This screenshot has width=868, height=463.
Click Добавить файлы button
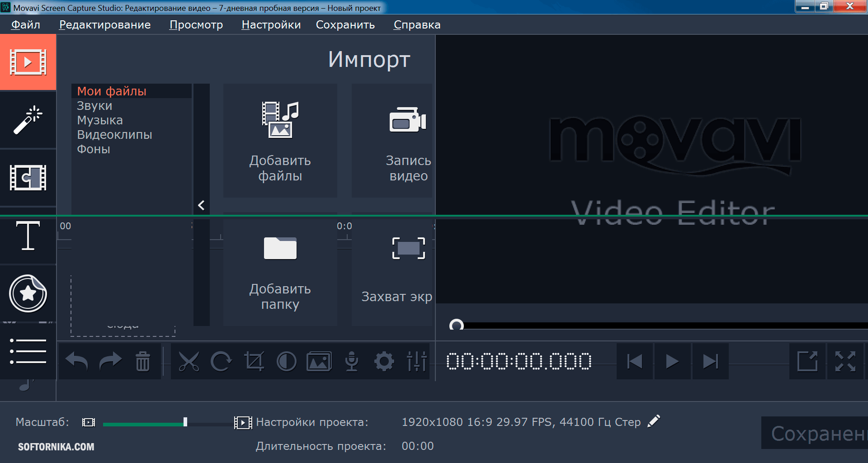(x=280, y=141)
